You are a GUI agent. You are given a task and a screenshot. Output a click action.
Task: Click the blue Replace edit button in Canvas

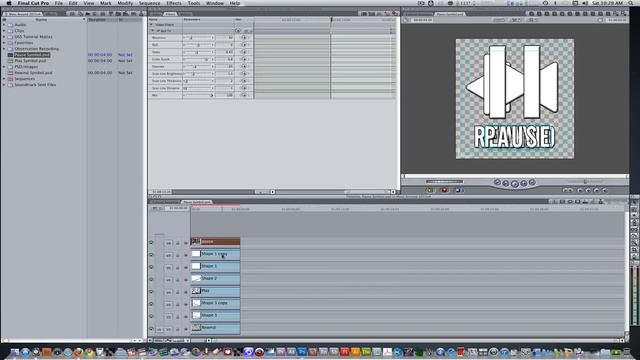tap(458, 190)
